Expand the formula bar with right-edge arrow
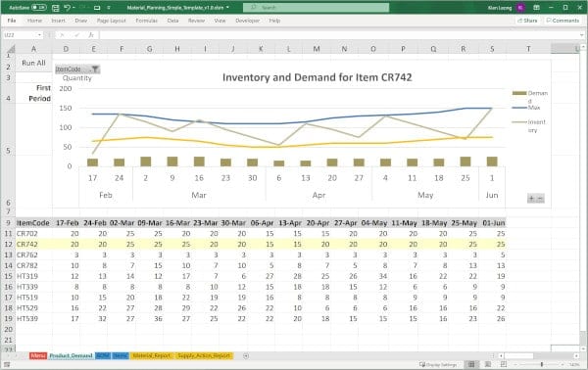 coord(581,35)
